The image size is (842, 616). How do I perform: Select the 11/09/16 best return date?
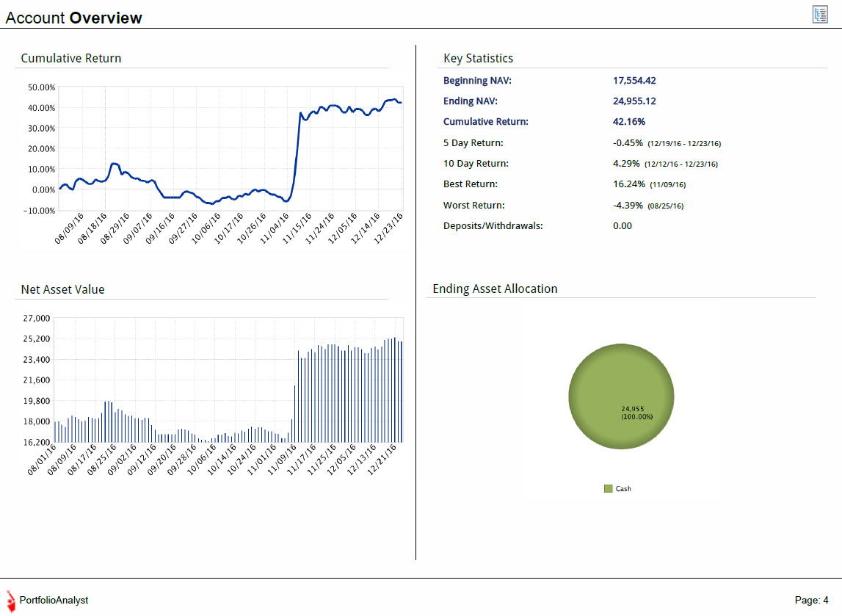pos(667,185)
